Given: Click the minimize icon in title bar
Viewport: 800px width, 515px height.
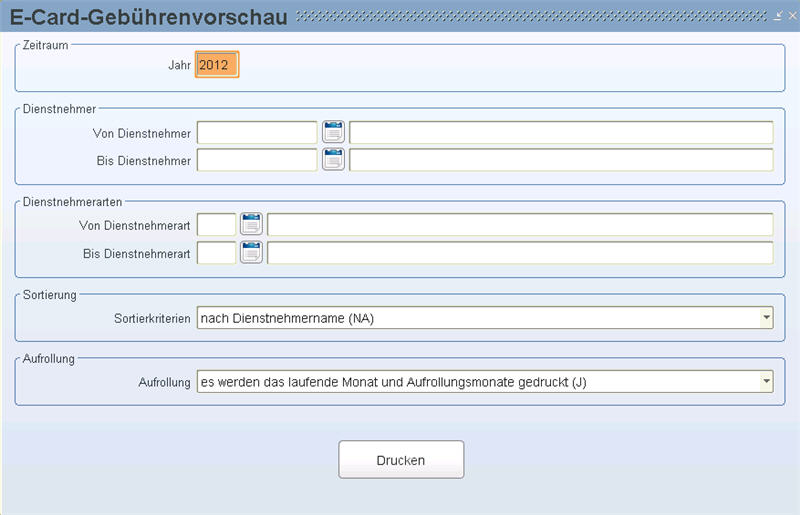Looking at the screenshot, I should pos(778,16).
